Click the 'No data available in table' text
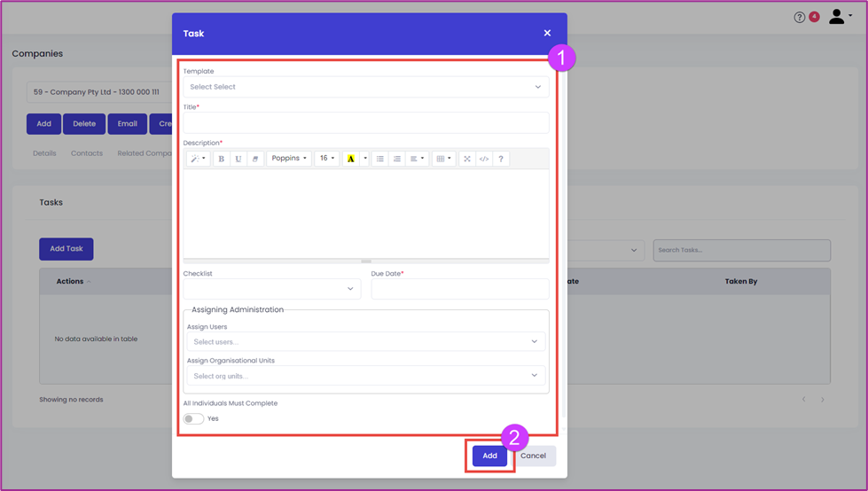 pos(96,339)
